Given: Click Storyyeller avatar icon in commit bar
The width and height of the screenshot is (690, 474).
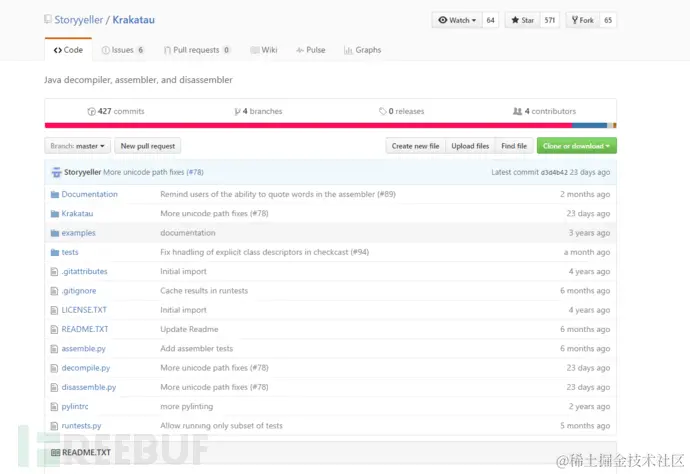Looking at the screenshot, I should coord(56,173).
